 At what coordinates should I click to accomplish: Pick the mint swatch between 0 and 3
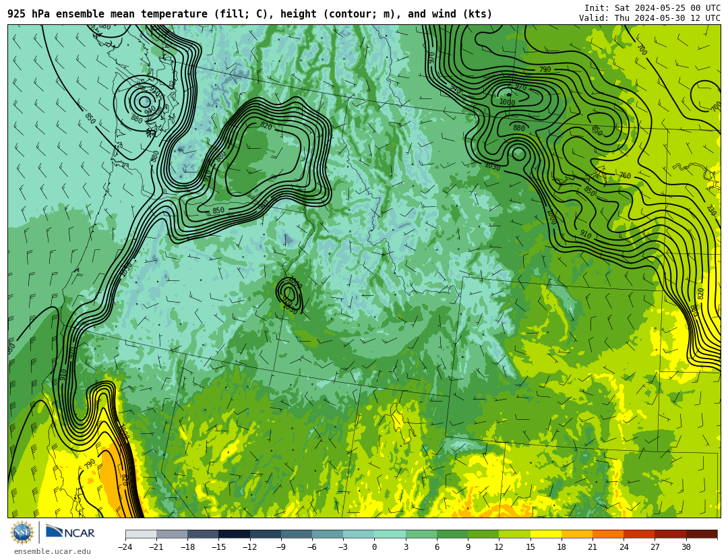pos(390,534)
